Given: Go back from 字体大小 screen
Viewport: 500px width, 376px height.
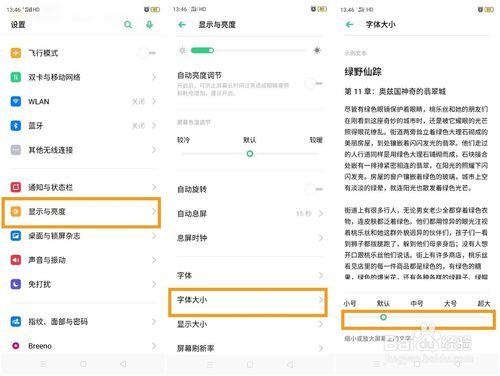Looking at the screenshot, I should 349,25.
